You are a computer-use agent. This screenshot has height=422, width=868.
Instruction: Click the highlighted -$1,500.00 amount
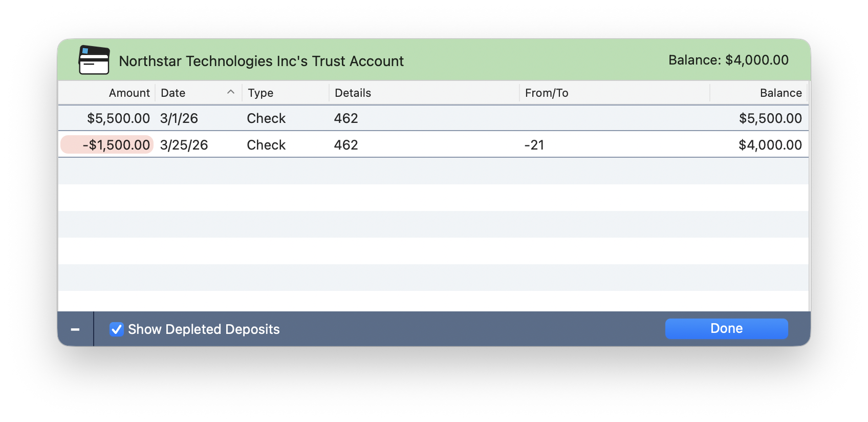pos(106,144)
